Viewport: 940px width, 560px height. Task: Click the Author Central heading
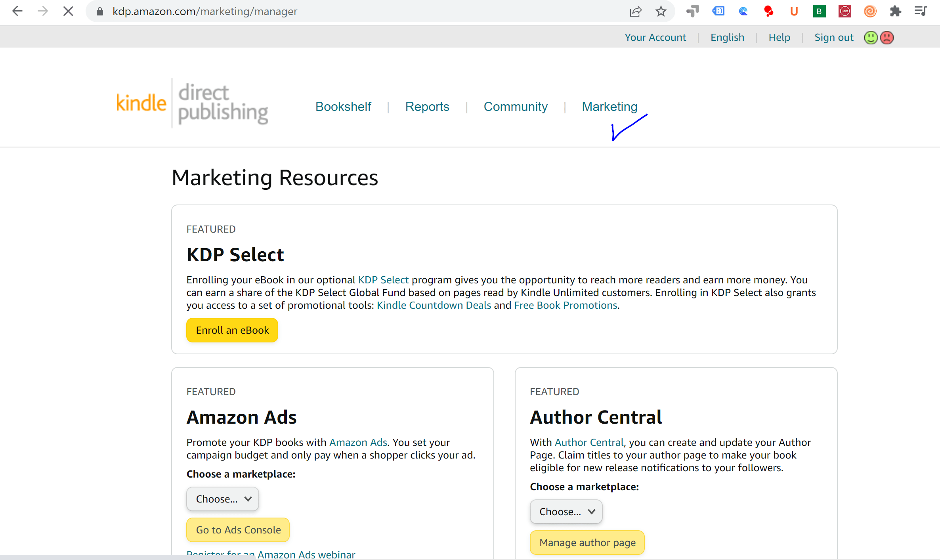(x=596, y=417)
